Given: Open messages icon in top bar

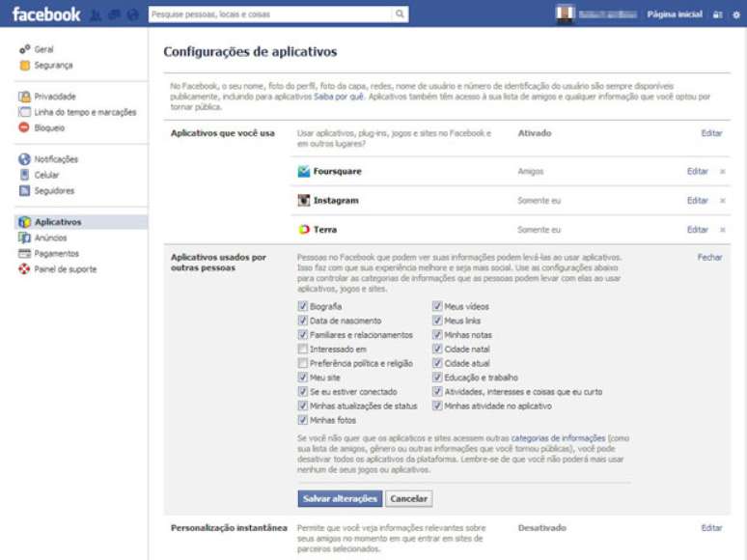Looking at the screenshot, I should tap(114, 14).
